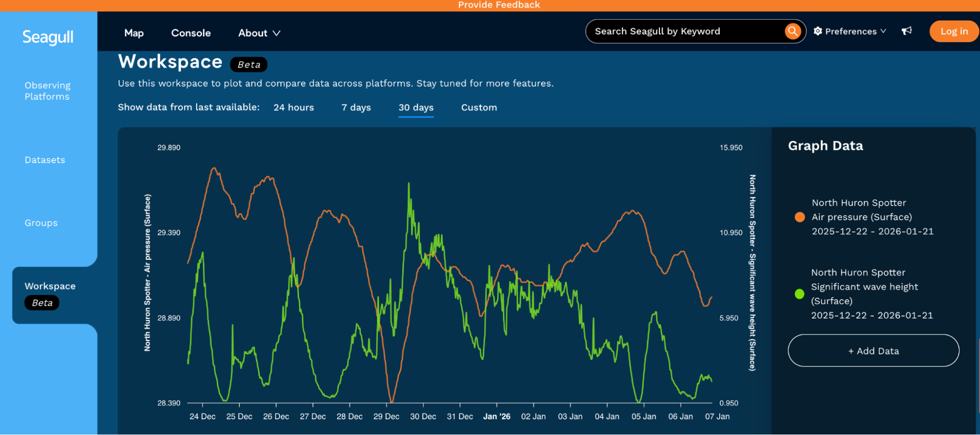Choose the Custom date range
980x435 pixels.
pos(479,108)
